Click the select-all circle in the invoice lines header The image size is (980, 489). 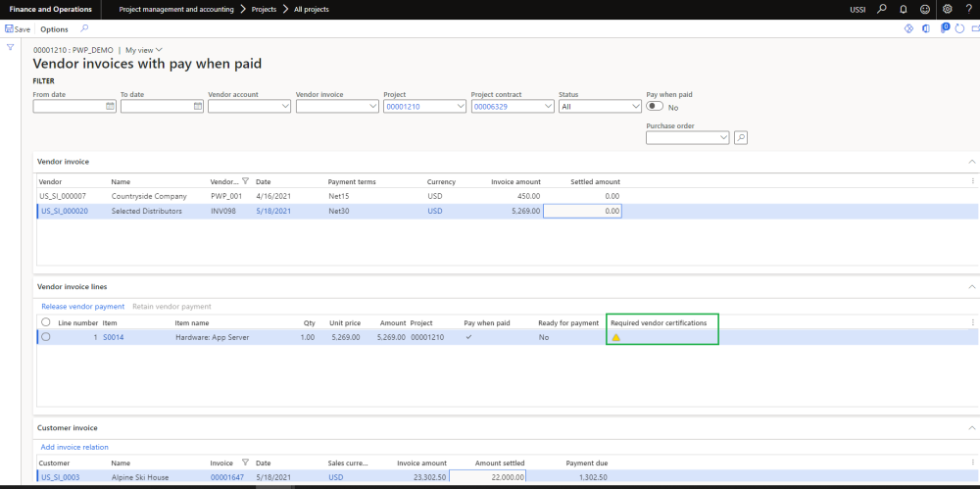coord(45,321)
